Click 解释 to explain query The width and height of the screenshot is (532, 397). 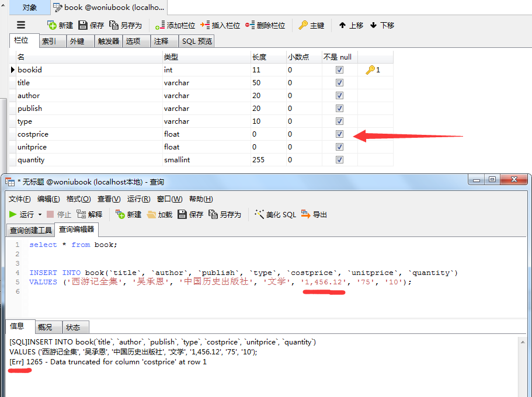click(89, 214)
